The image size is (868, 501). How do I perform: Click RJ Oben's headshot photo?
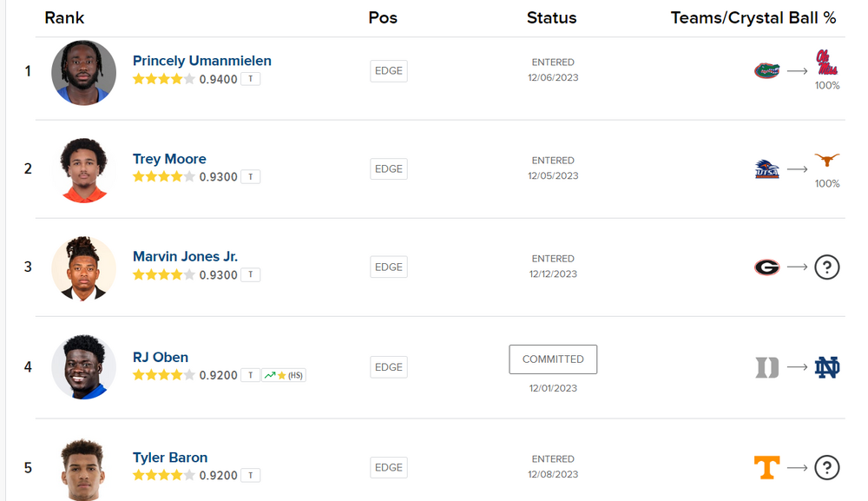[x=83, y=367]
